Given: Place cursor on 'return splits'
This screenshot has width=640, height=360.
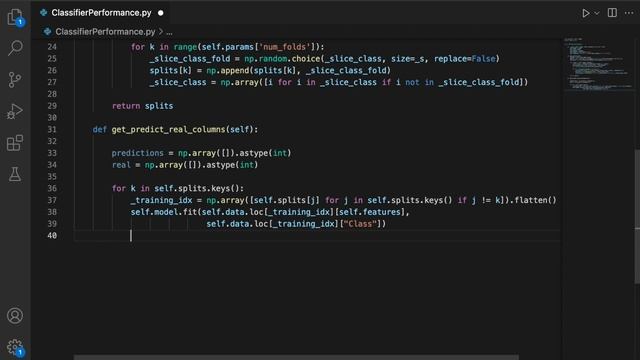Looking at the screenshot, I should tap(142, 106).
